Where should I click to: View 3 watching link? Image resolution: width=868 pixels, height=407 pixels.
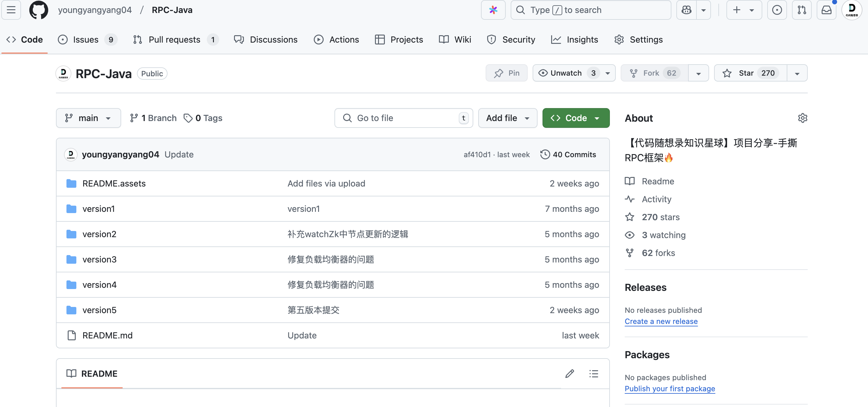pos(655,235)
